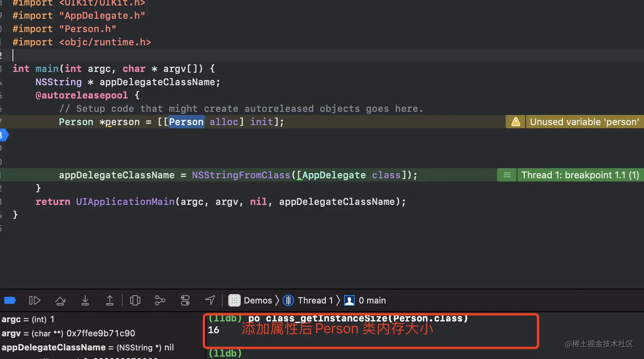644x359 pixels.
Task: Click the 'class' message after AppDelegate
Action: (386, 175)
